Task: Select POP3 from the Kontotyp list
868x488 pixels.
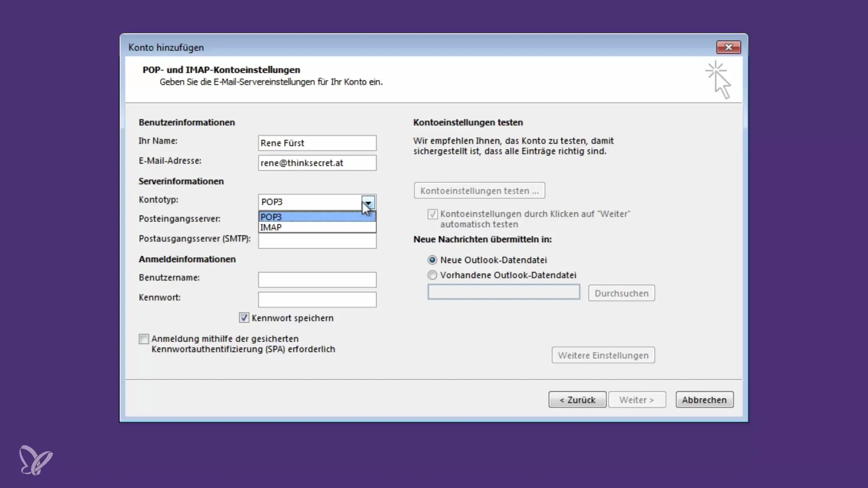Action: (x=317, y=217)
